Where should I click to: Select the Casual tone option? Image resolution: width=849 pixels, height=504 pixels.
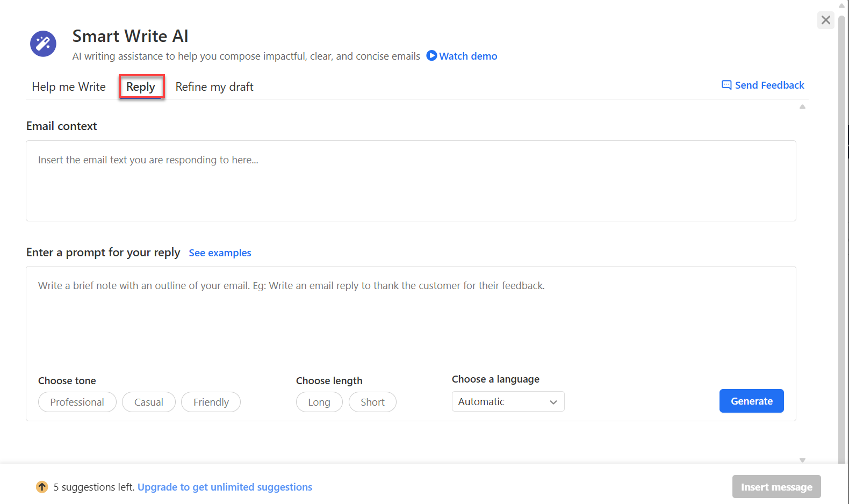click(x=149, y=402)
